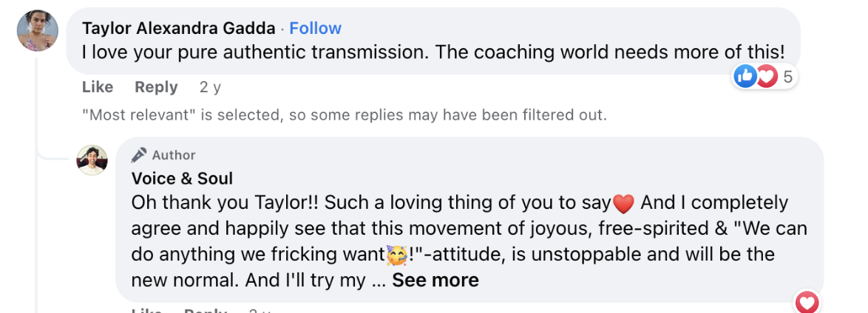
Task: Click the "Most relevant" filter notice text
Action: 345,115
